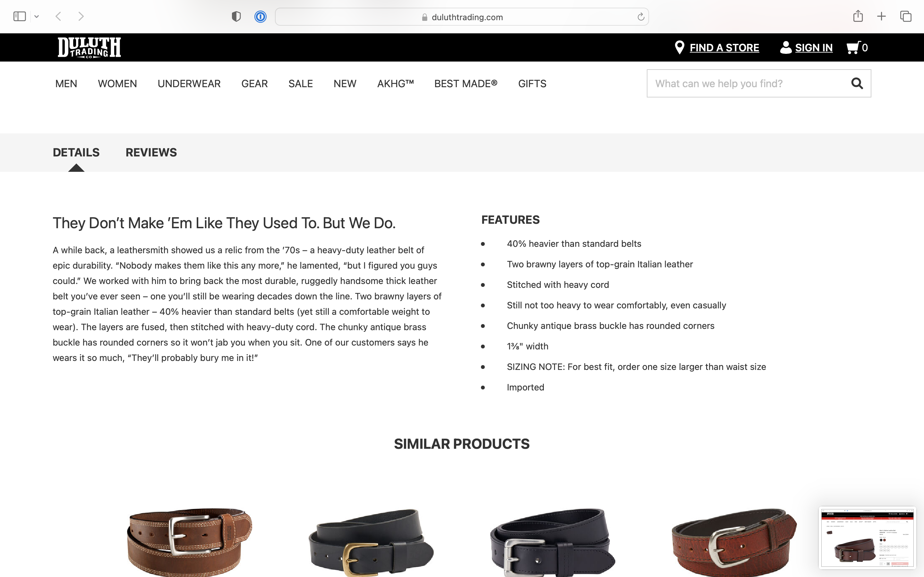
Task: Switch to the REVIEWS tab
Action: coord(151,152)
